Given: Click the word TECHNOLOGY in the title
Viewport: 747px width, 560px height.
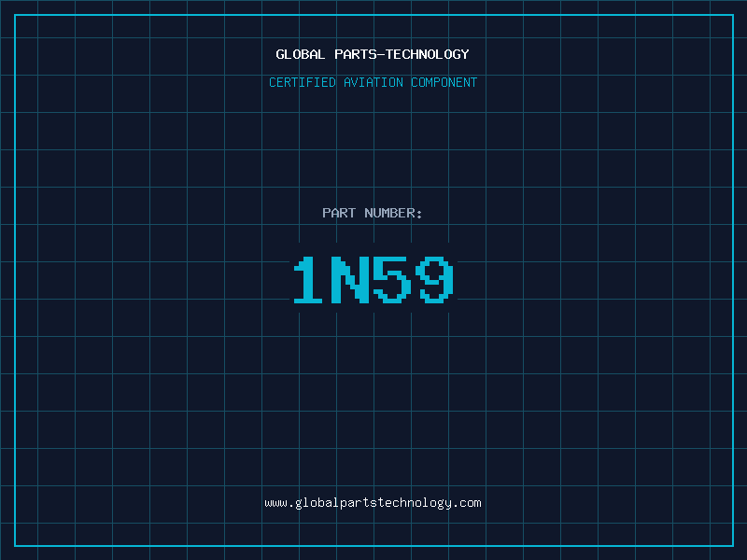Looking at the screenshot, I should (428, 54).
